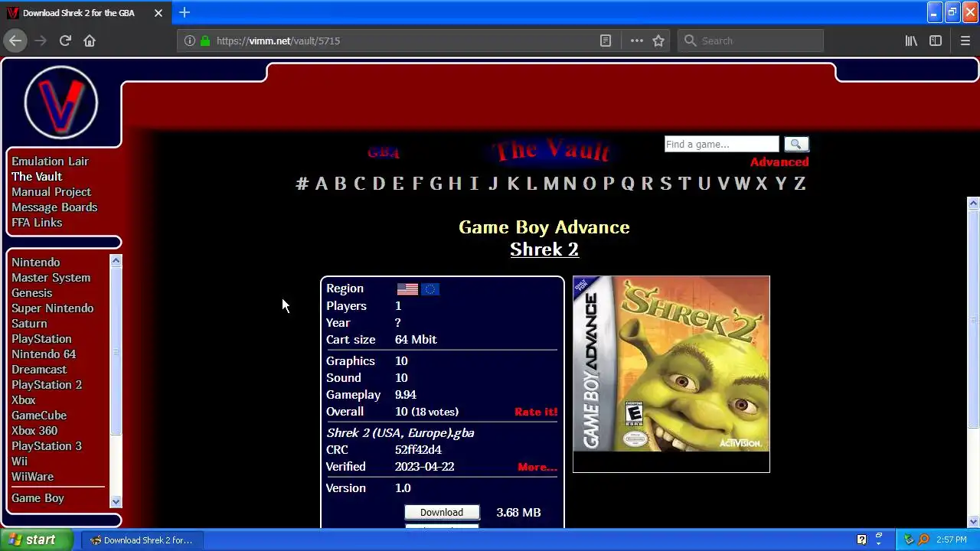Select The Vault sidebar item
This screenshot has width=980, height=551.
[x=37, y=177]
